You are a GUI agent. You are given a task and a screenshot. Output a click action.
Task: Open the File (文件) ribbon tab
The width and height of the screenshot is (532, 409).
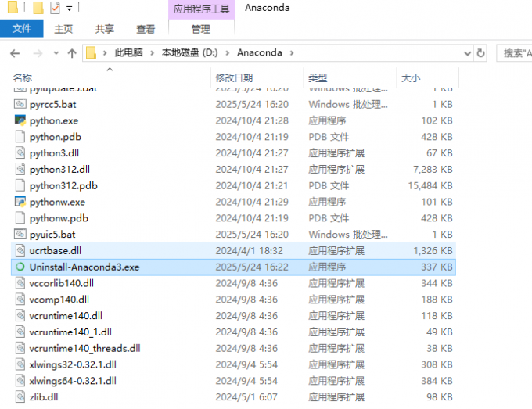click(22, 28)
